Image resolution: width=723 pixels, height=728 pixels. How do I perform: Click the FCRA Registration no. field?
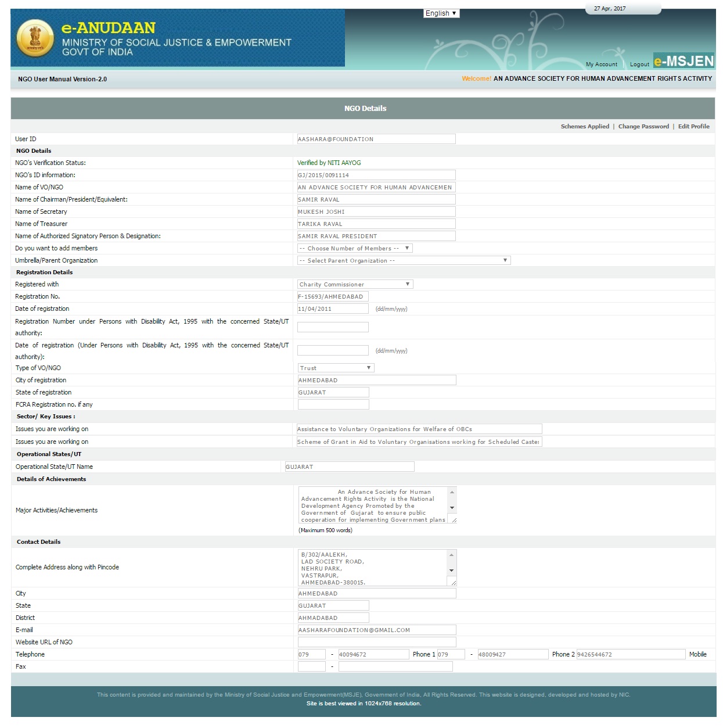(x=333, y=404)
